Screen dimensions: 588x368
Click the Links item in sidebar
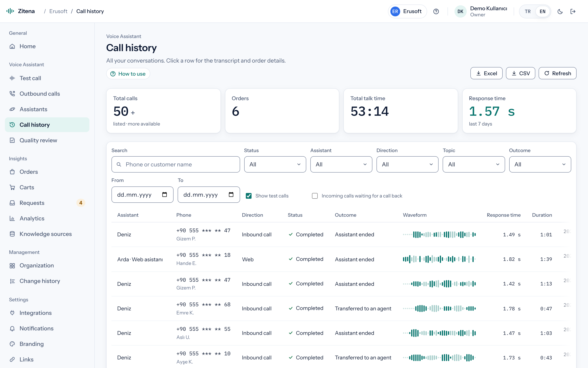(47, 359)
